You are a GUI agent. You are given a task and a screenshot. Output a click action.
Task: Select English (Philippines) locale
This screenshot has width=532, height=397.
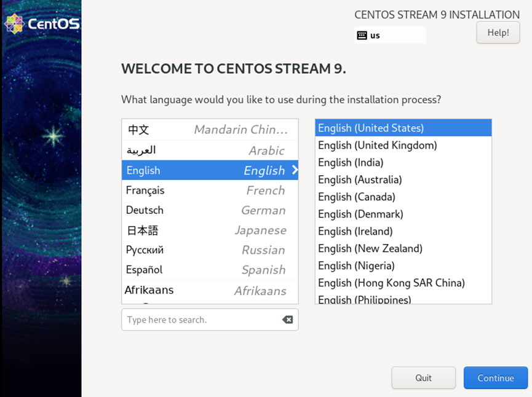pos(403,298)
